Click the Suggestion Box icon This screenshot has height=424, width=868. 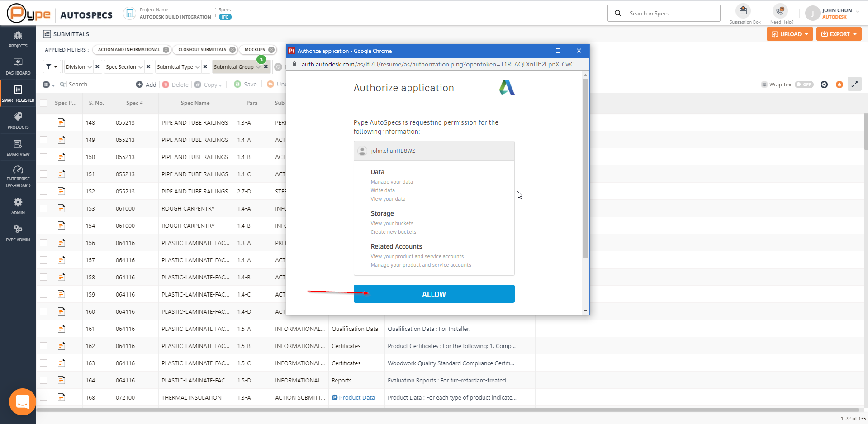pos(743,11)
